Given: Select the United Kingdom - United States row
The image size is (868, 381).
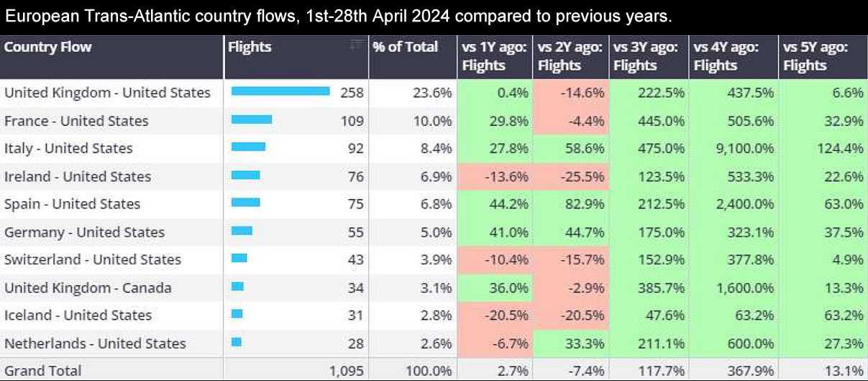Looking at the screenshot, I should [107, 93].
